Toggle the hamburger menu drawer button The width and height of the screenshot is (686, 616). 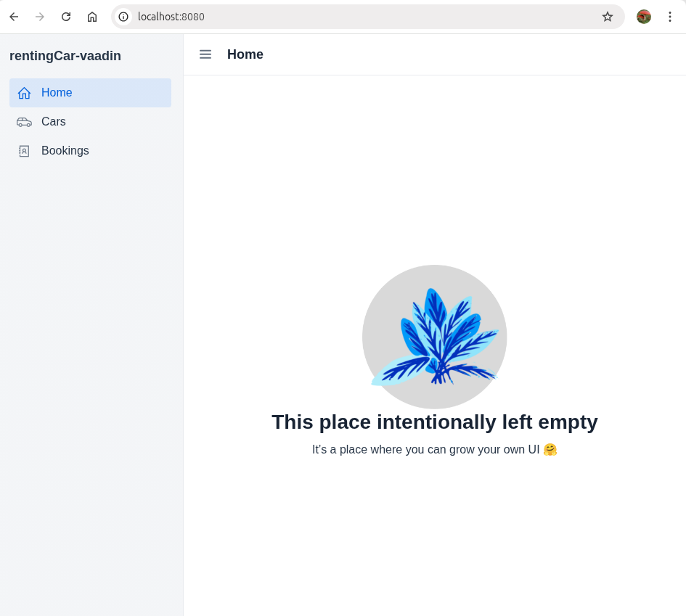(x=205, y=54)
